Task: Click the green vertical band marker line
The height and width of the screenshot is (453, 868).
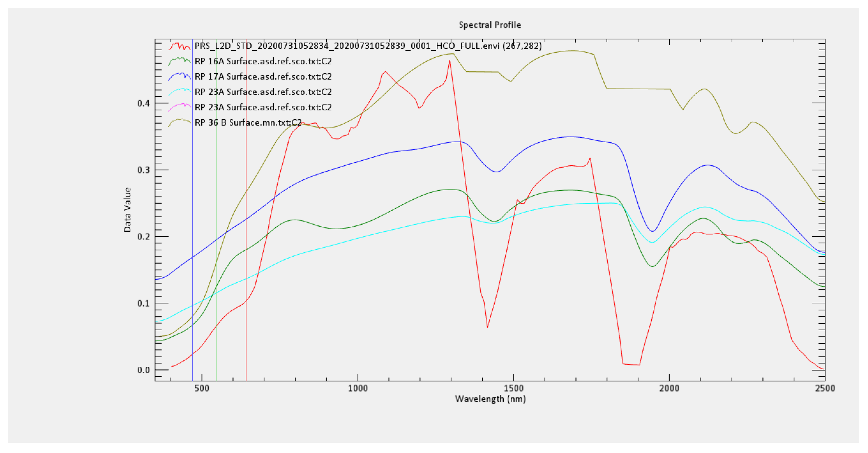Action: coord(216,169)
